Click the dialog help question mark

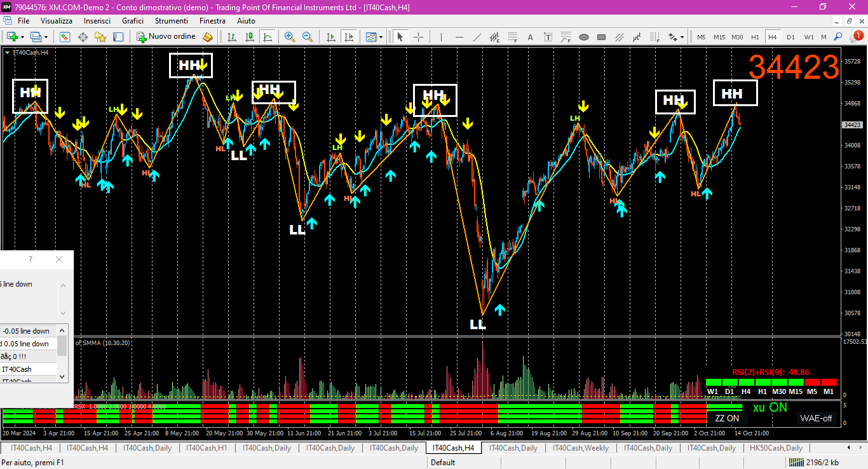(x=30, y=259)
